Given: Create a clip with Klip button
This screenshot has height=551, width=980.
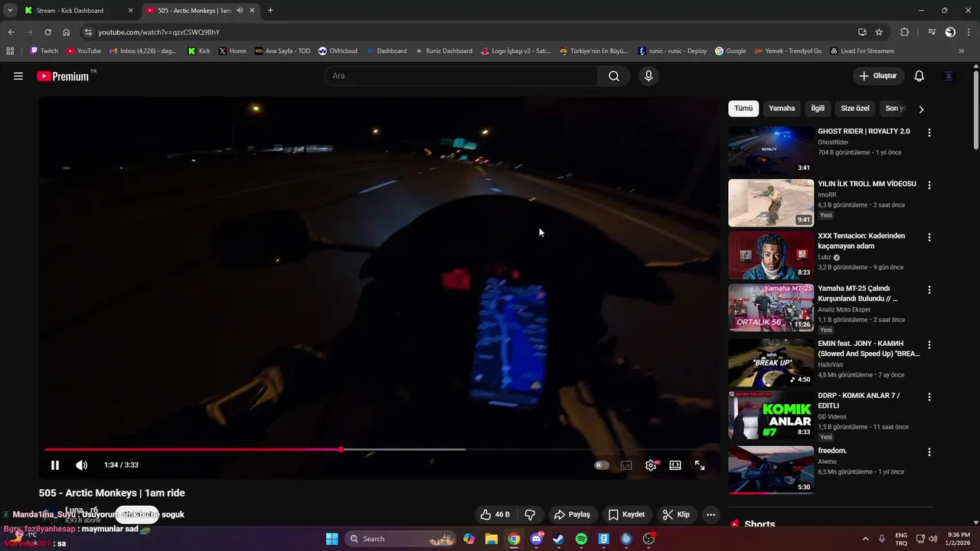Looking at the screenshot, I should [676, 514].
